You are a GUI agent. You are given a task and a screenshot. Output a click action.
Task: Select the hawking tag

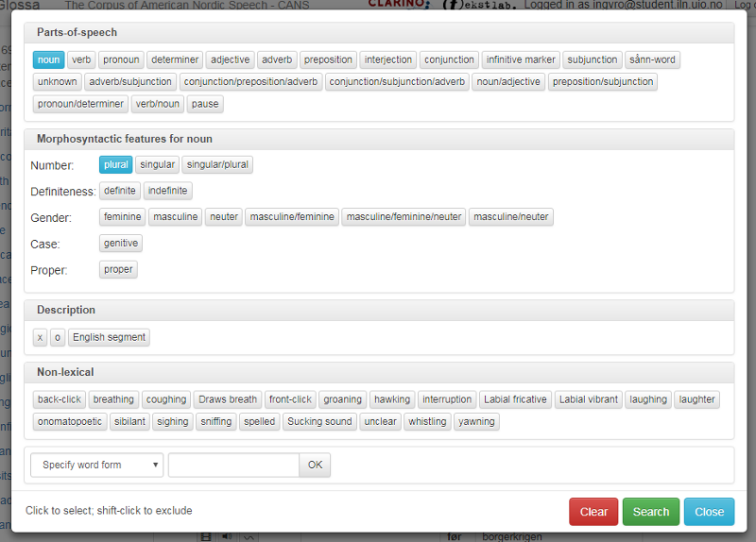click(x=392, y=399)
